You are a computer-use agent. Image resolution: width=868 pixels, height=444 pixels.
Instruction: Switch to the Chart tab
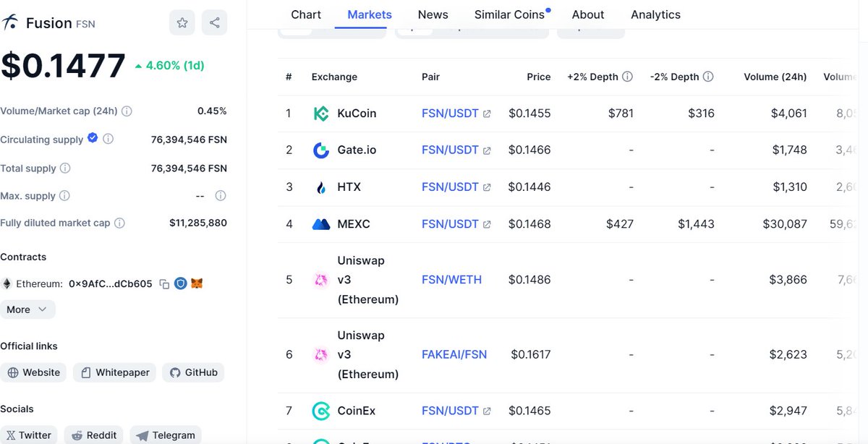click(306, 14)
